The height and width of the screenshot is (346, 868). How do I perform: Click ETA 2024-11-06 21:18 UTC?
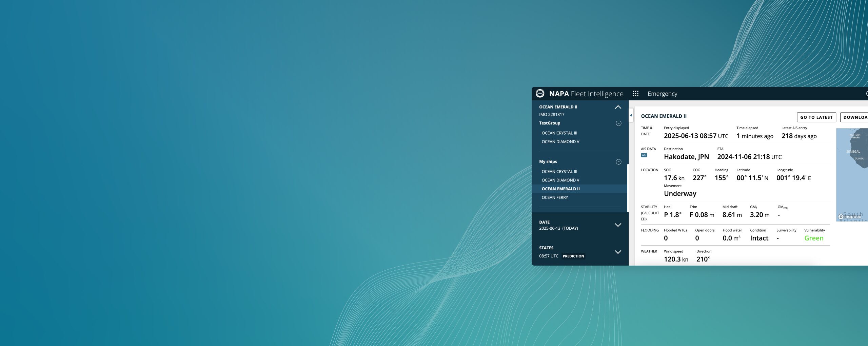[749, 157]
